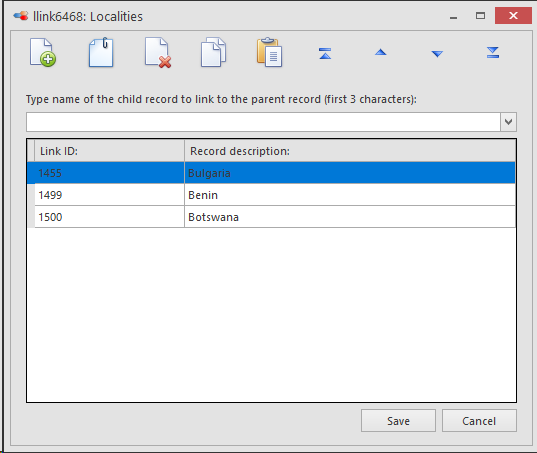Expand the child record name dropdown arrow
The height and width of the screenshot is (453, 537).
click(x=508, y=122)
